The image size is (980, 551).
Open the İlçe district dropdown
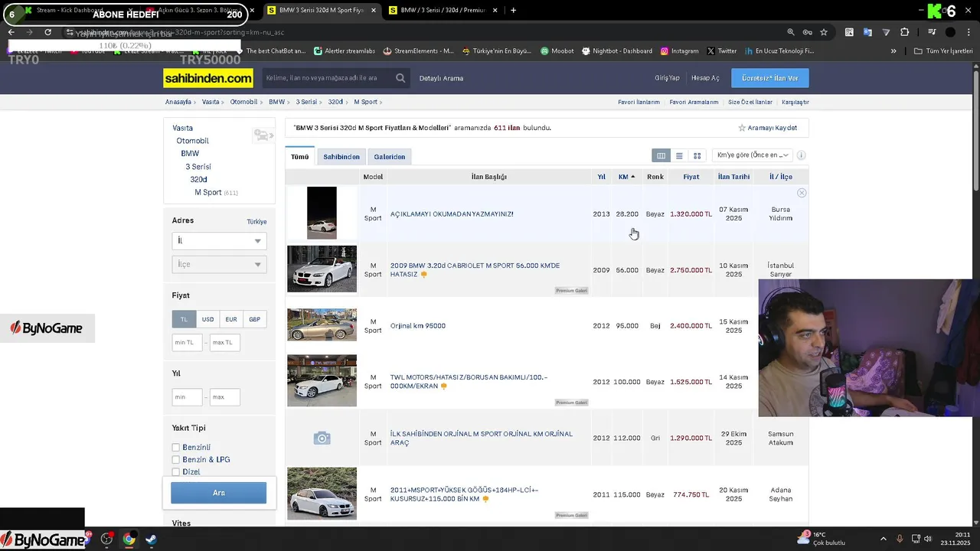point(219,264)
